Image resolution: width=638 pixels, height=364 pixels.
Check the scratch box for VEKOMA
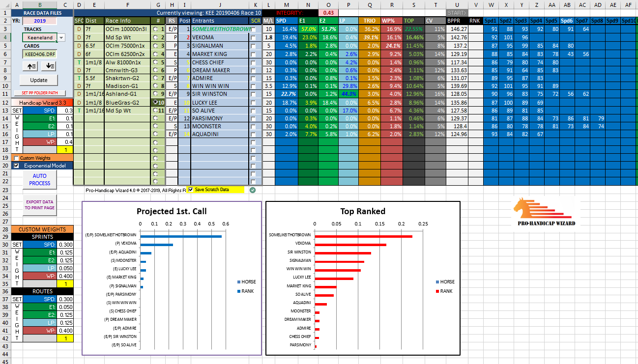254,37
